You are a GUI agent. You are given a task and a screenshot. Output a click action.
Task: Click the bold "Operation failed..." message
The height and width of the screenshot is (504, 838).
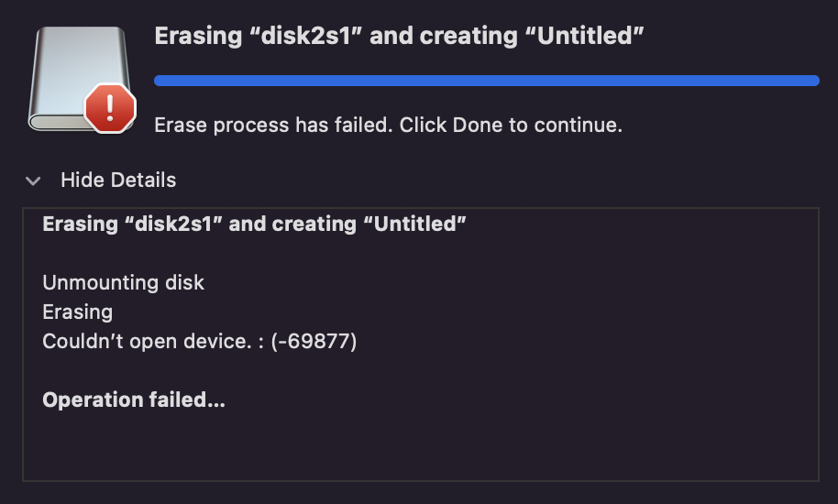pos(134,400)
